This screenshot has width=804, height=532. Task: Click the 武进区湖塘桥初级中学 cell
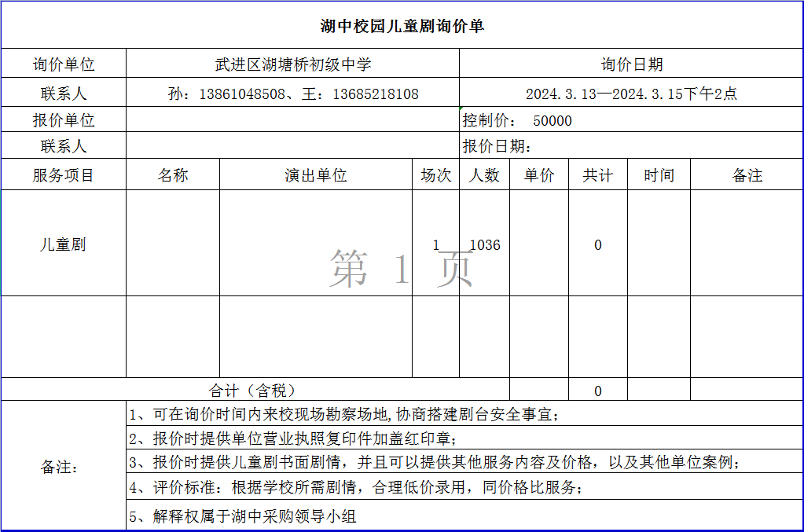tap(293, 64)
